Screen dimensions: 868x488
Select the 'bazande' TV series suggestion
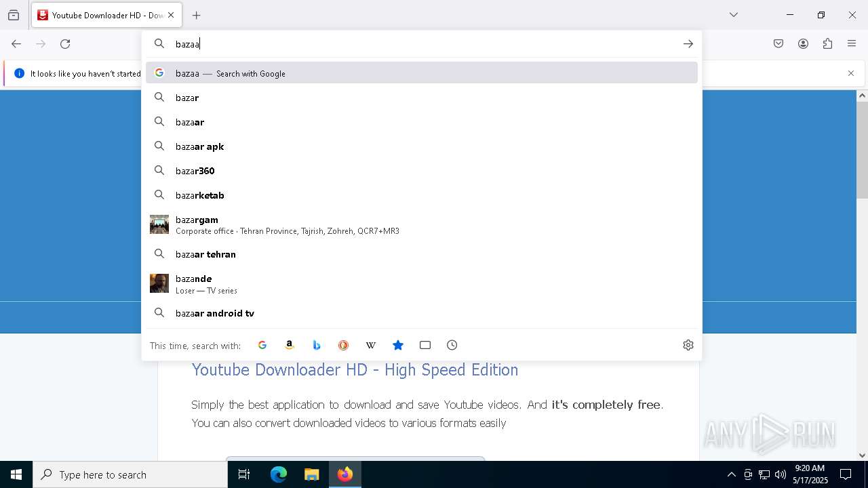click(x=422, y=284)
